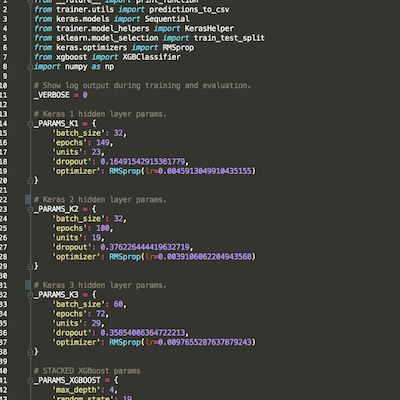
Task: Click the np alias at end of import
Action: tap(109, 67)
